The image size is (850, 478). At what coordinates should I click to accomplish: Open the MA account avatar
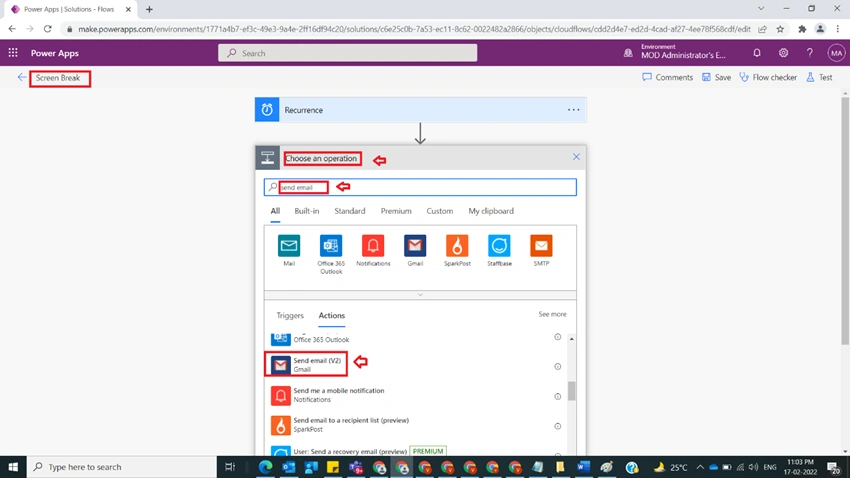836,53
